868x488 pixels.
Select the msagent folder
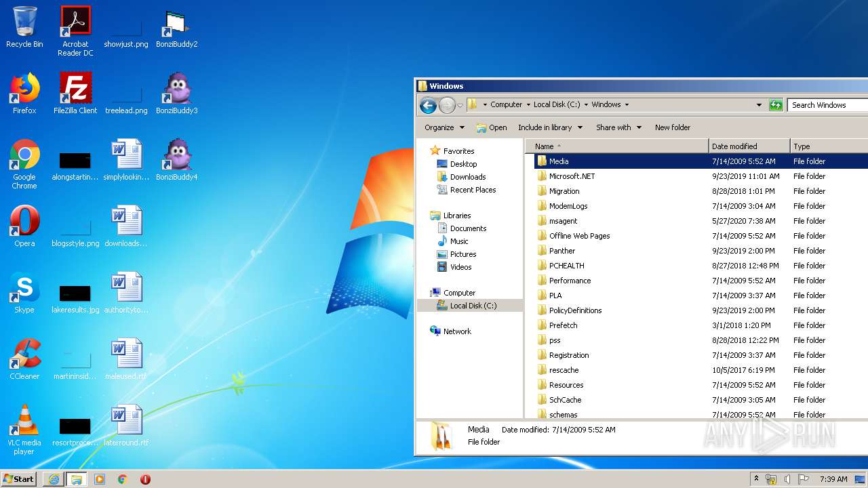563,221
